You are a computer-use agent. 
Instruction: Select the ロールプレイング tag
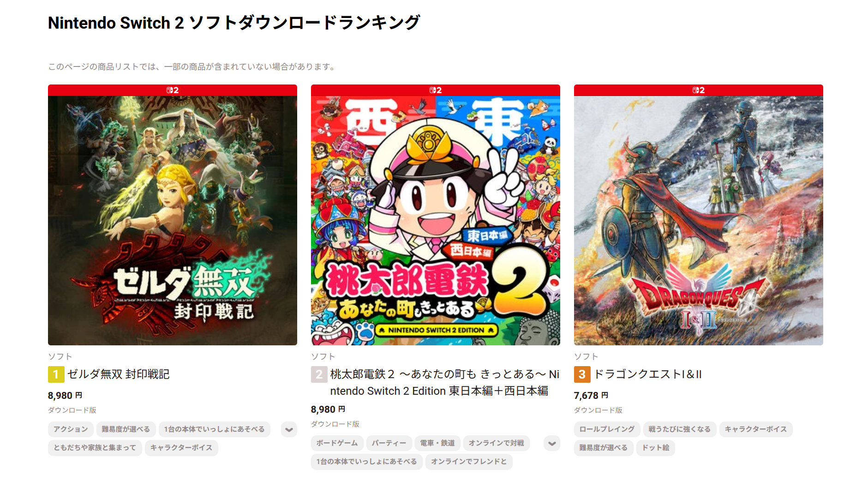[x=607, y=429]
